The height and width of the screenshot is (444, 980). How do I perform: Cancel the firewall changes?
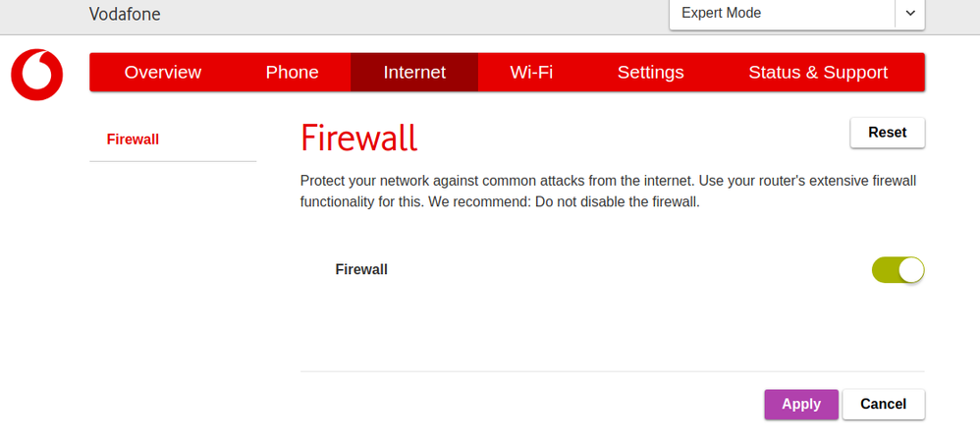883,404
